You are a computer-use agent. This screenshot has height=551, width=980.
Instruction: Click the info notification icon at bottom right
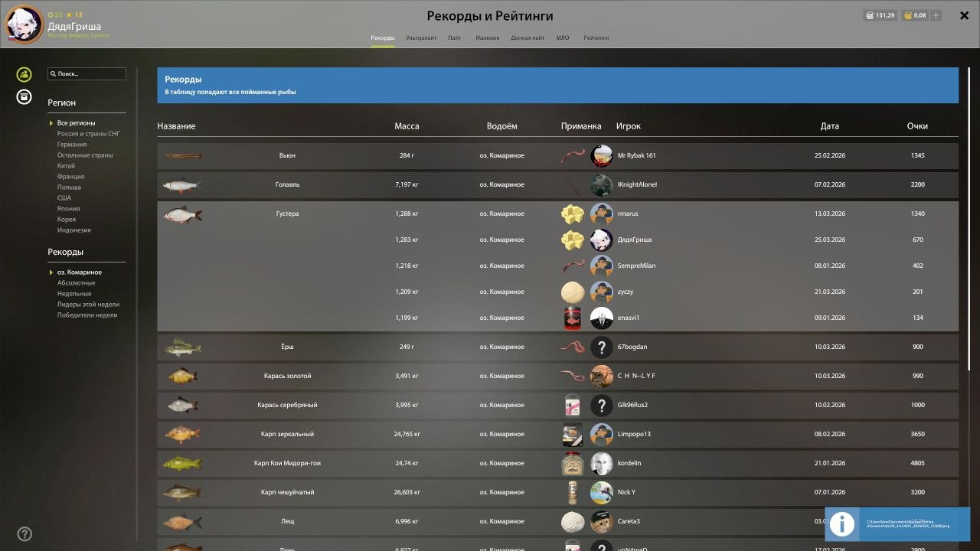pyautogui.click(x=841, y=524)
